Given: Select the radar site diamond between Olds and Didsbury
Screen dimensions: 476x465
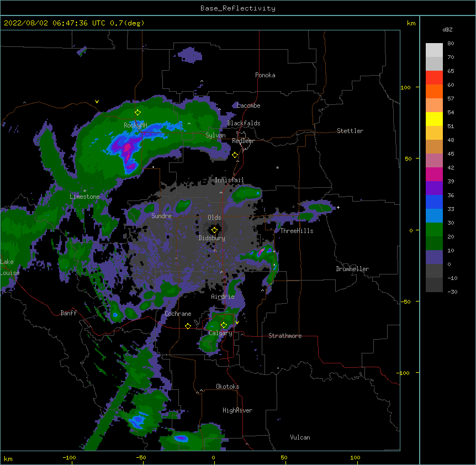Looking at the screenshot, I should point(214,230).
